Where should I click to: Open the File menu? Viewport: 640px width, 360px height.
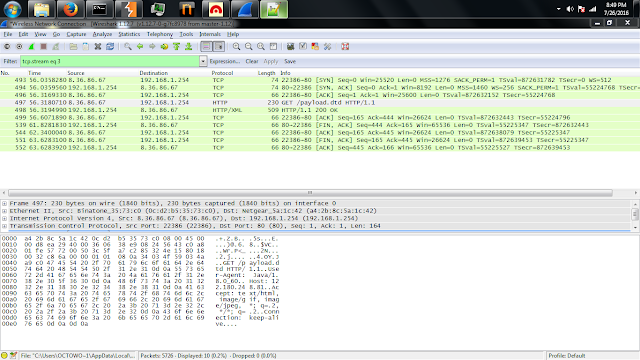(x=8, y=34)
